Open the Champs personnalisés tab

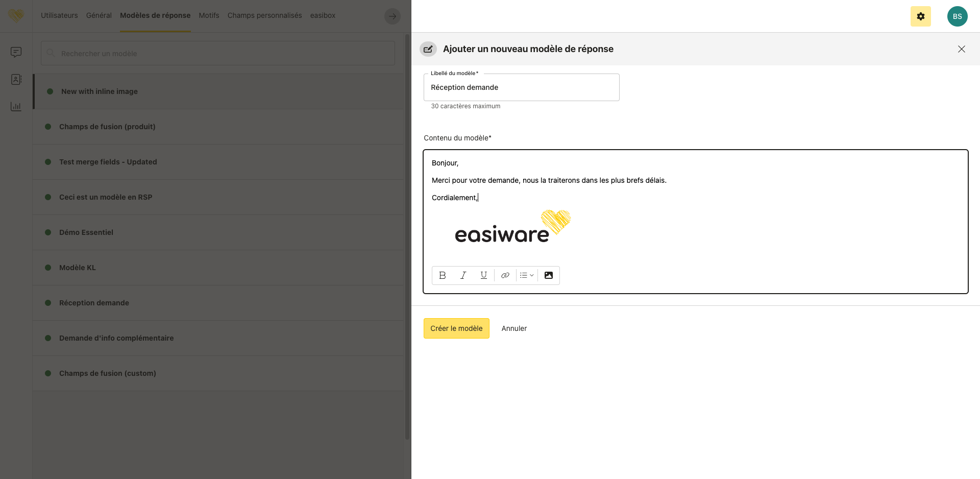click(264, 15)
